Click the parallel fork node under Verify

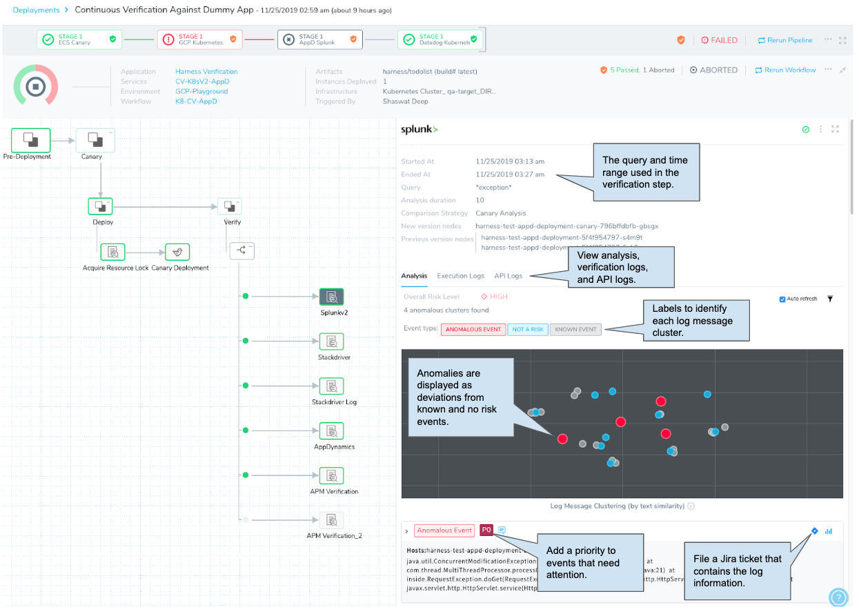click(241, 251)
